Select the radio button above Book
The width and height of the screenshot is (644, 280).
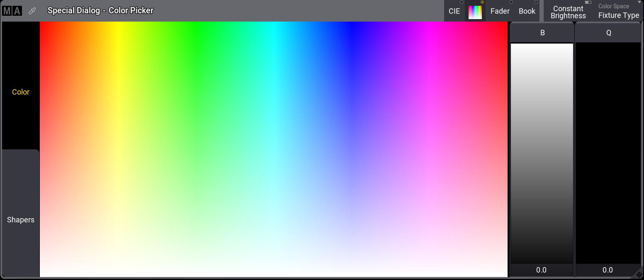[x=536, y=2]
